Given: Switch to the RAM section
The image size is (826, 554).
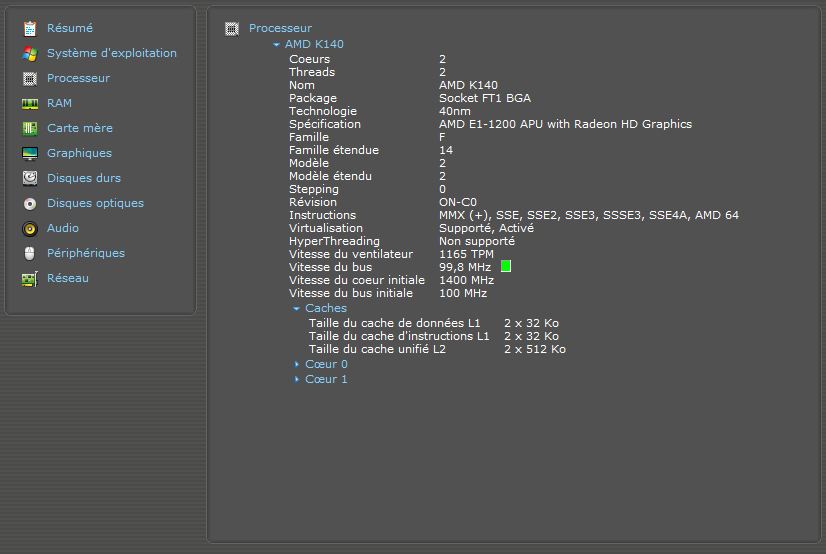Looking at the screenshot, I should click(59, 103).
